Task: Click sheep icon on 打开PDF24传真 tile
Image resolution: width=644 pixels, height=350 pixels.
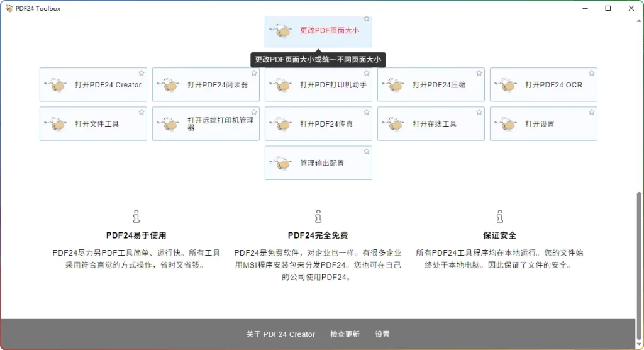Action: (x=281, y=124)
